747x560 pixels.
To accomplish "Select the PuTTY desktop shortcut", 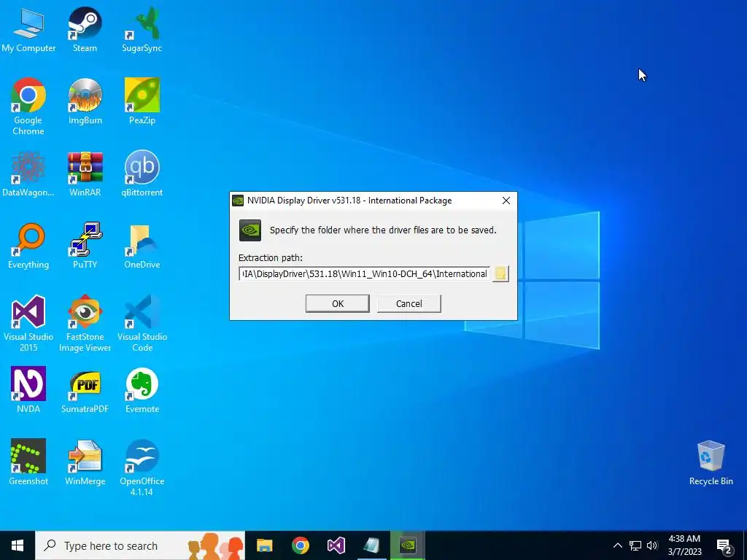I will pos(85,246).
